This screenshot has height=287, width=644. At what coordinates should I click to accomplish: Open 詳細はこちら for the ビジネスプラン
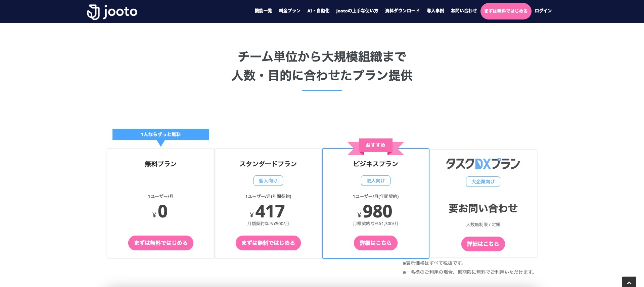coord(376,243)
